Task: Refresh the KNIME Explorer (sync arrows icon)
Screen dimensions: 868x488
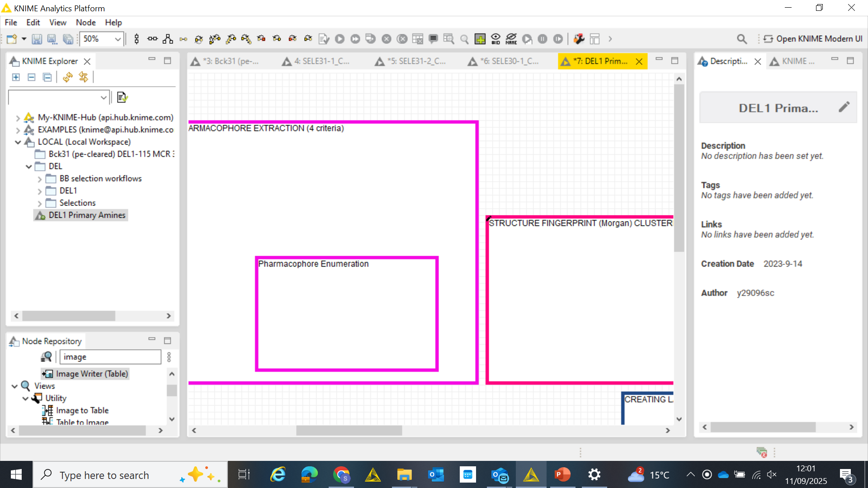Action: coord(68,77)
